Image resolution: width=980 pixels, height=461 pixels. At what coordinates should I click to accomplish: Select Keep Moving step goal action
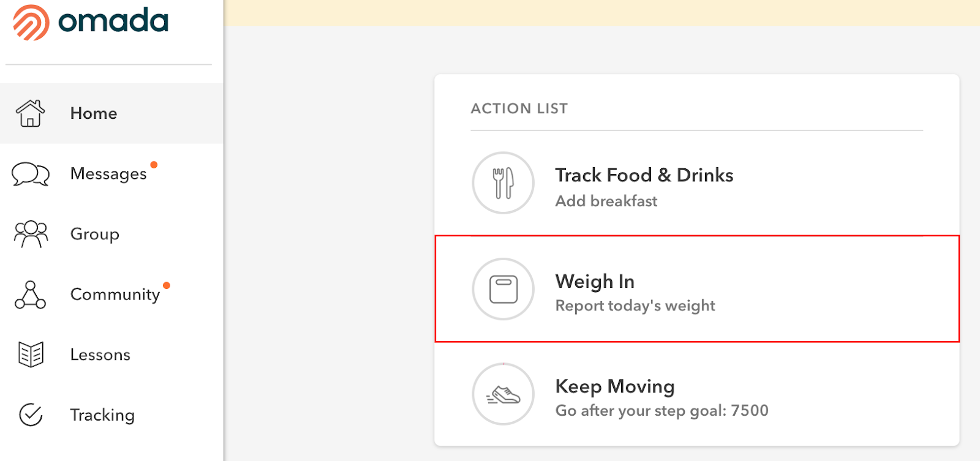697,394
